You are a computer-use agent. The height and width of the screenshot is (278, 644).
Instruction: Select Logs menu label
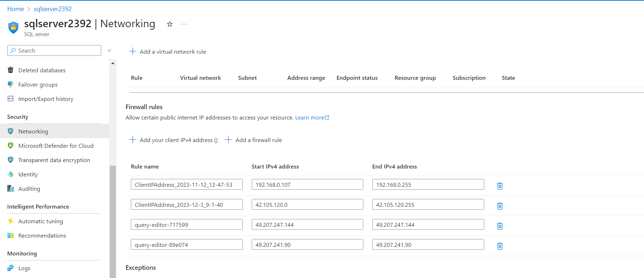(x=24, y=268)
